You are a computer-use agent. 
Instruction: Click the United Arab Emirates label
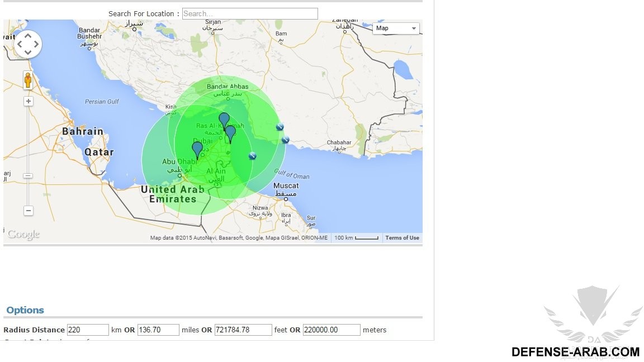coord(173,194)
